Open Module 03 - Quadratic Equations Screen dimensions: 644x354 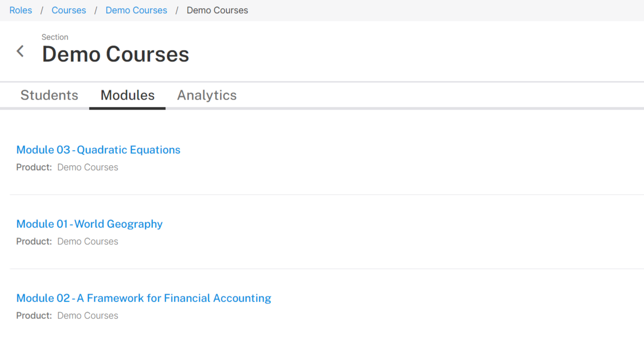[x=98, y=150]
